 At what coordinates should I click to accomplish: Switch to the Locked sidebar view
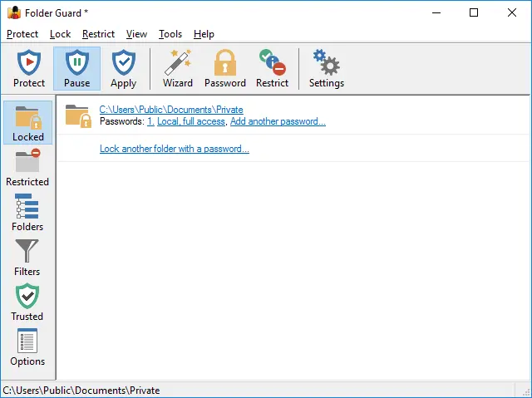28,123
